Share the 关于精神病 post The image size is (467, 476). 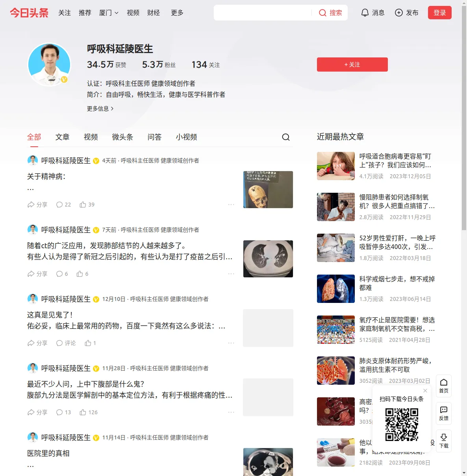point(37,205)
